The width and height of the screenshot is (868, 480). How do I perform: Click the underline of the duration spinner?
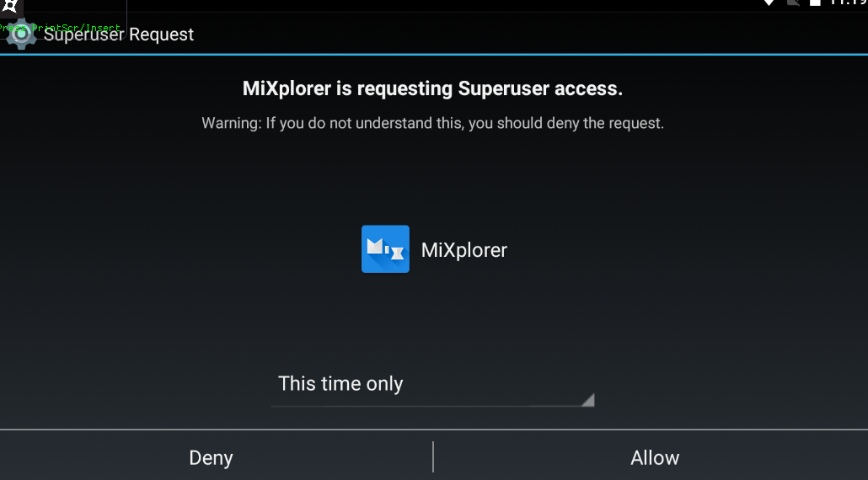pos(433,407)
